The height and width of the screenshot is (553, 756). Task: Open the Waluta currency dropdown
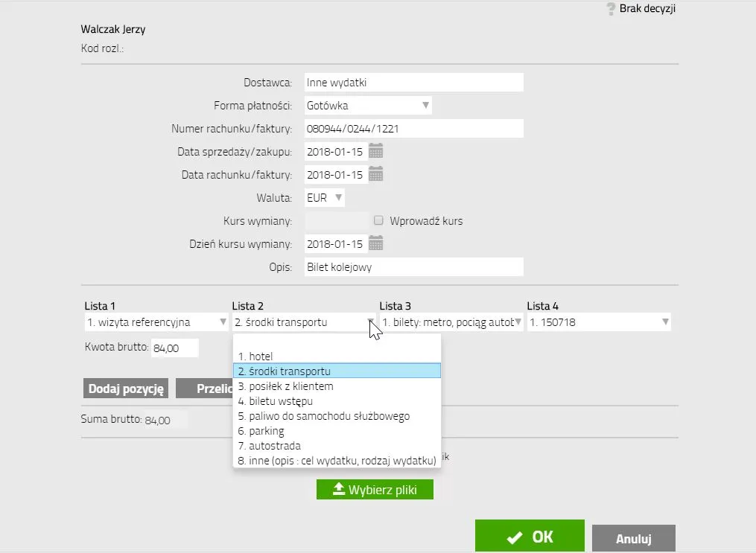click(325, 198)
